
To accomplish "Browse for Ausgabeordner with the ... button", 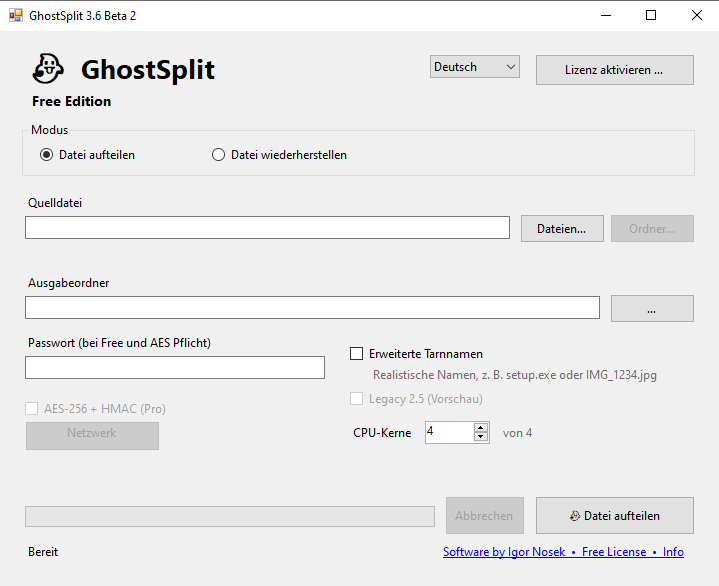I will pyautogui.click(x=652, y=309).
